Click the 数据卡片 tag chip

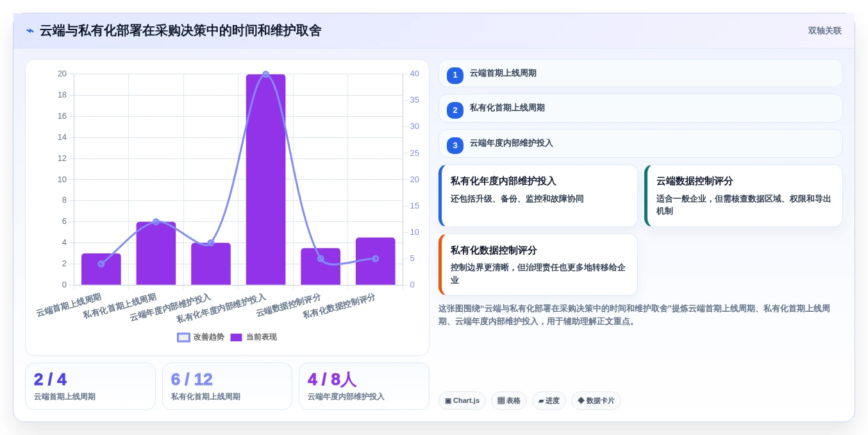tap(596, 401)
